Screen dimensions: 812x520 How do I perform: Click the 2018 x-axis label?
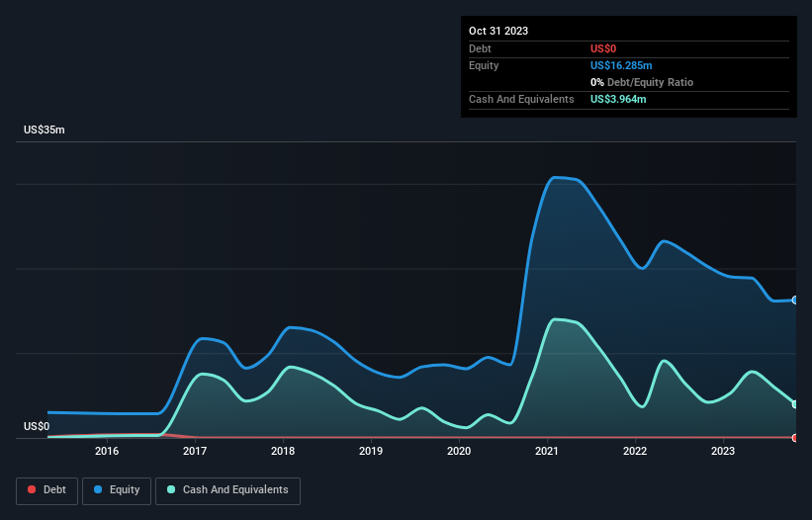[x=283, y=451]
